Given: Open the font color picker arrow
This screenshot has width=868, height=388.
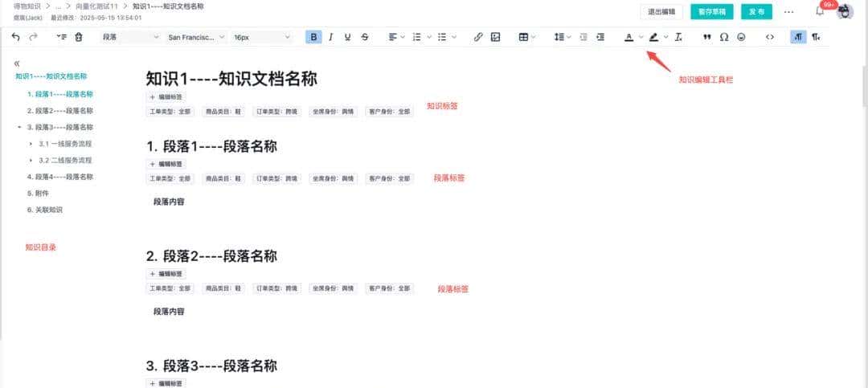Looking at the screenshot, I should click(x=641, y=37).
